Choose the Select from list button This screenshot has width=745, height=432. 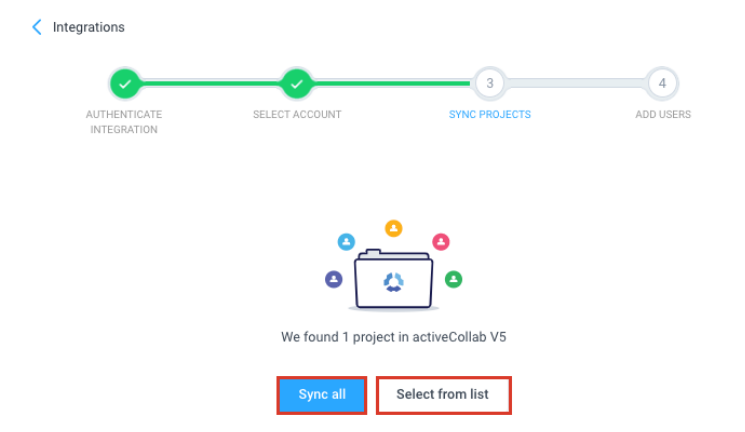tap(443, 394)
